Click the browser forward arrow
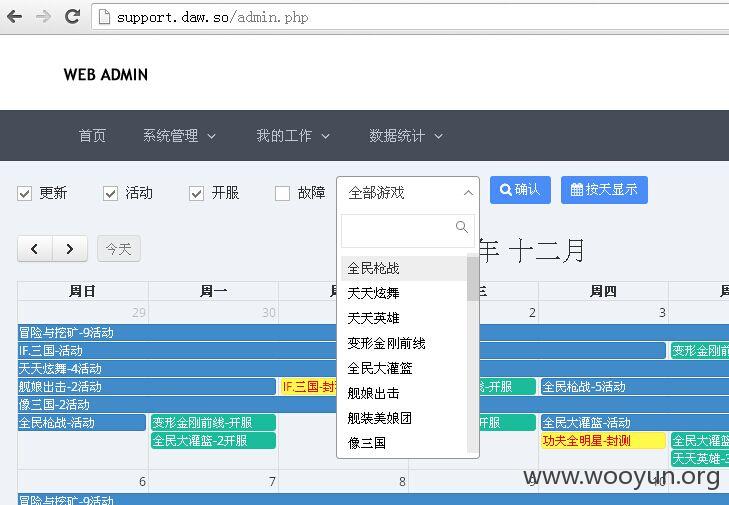 pos(43,17)
